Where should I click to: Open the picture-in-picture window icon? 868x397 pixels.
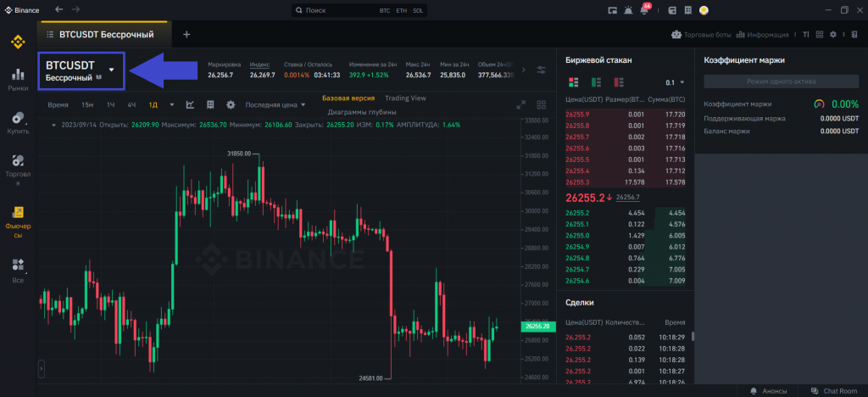tap(612, 10)
